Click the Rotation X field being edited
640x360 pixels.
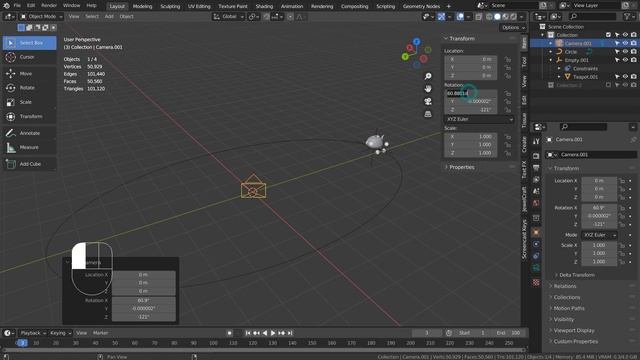click(x=471, y=93)
